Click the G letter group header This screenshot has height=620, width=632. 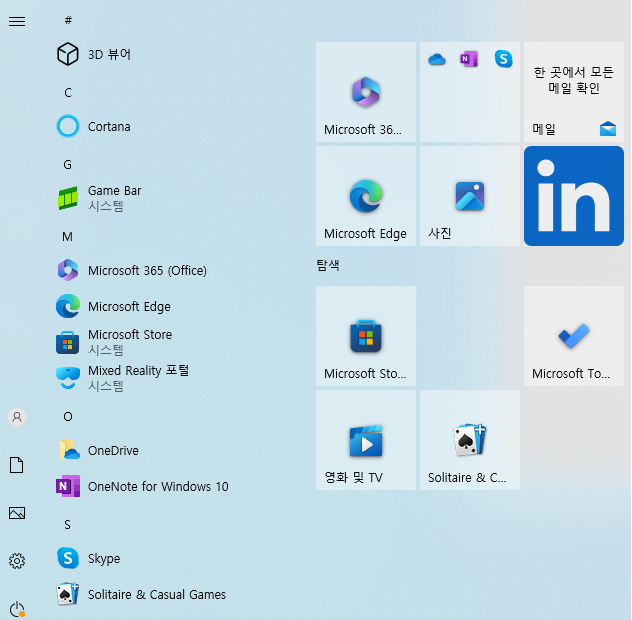point(67,164)
